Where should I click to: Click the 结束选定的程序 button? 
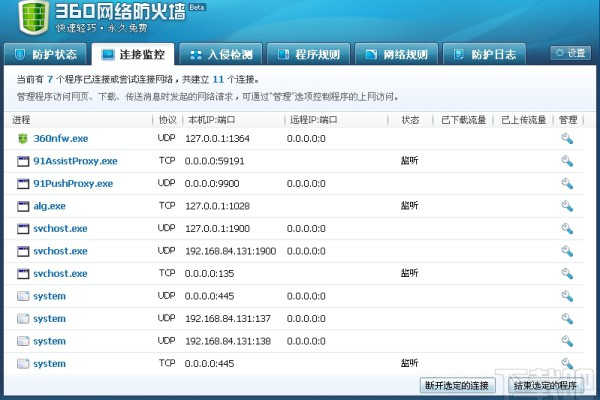point(545,385)
